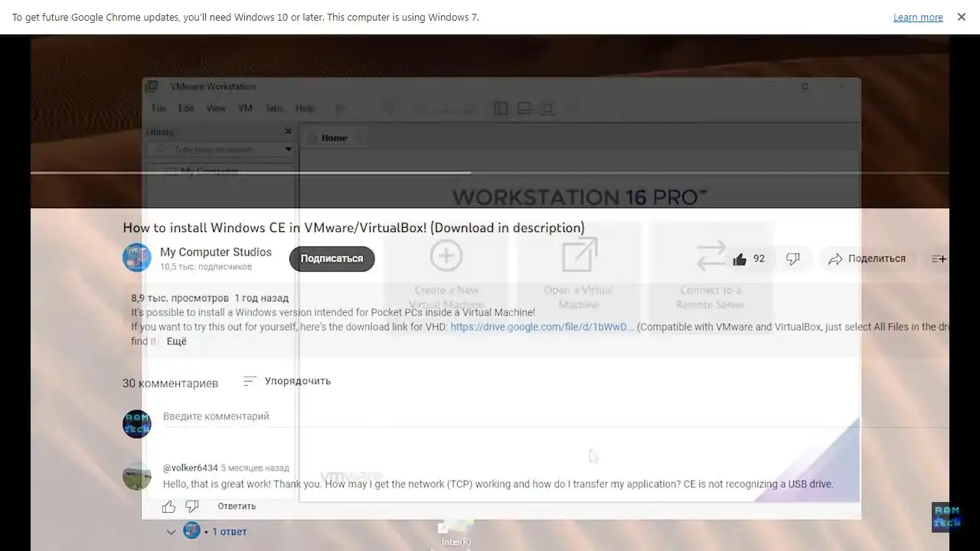Select the Home tab in VMware
This screenshot has height=551, width=980.
(334, 138)
